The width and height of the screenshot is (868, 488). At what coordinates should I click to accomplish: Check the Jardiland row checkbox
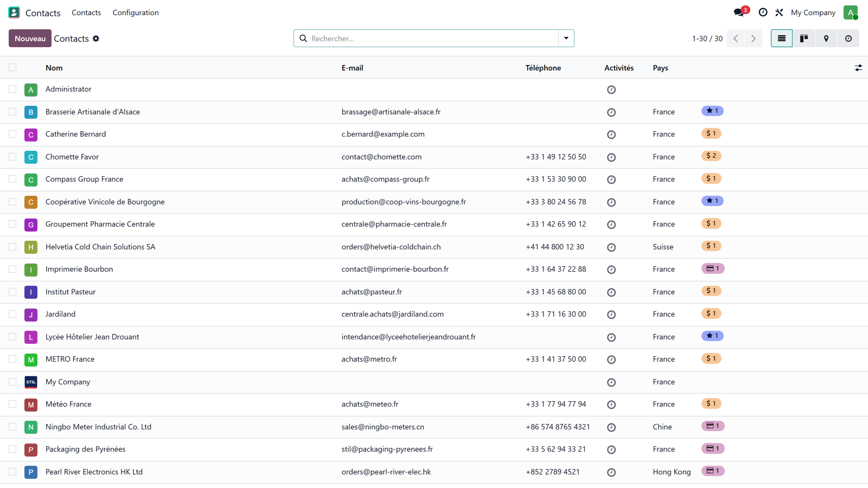click(x=12, y=314)
